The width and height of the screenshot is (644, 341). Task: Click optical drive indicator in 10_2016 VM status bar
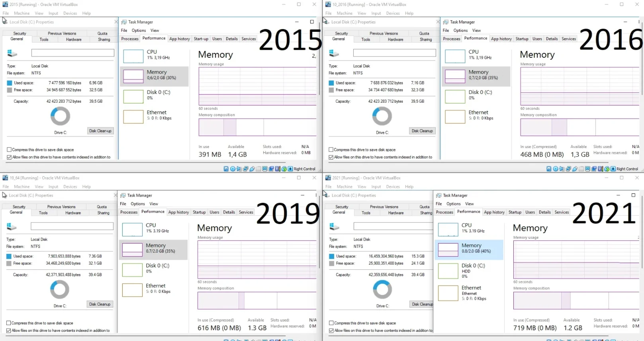point(556,169)
